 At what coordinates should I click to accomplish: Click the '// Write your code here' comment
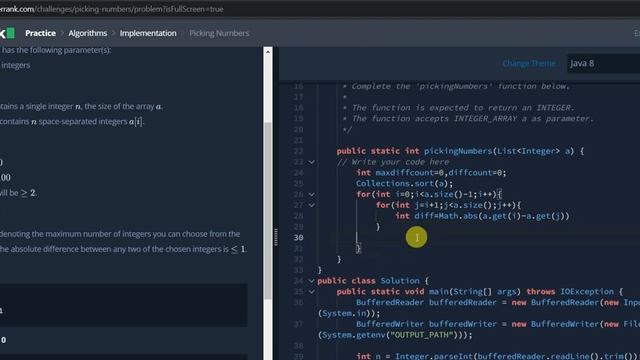point(393,162)
